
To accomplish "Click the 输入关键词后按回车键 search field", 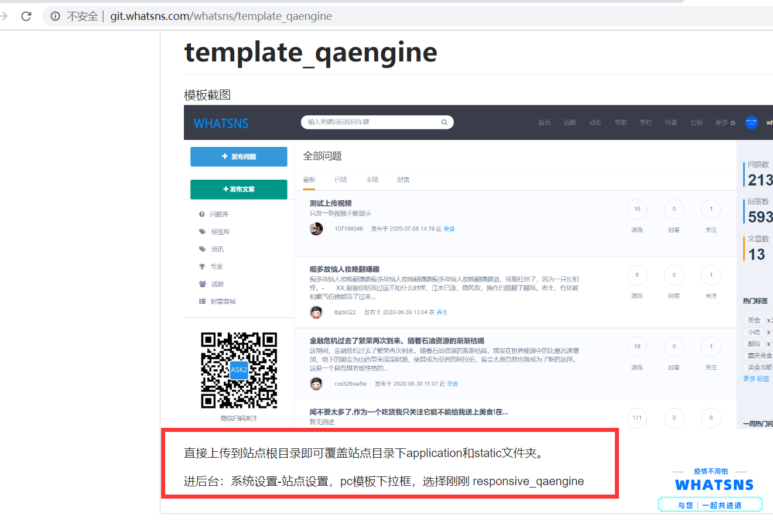I will tap(372, 122).
